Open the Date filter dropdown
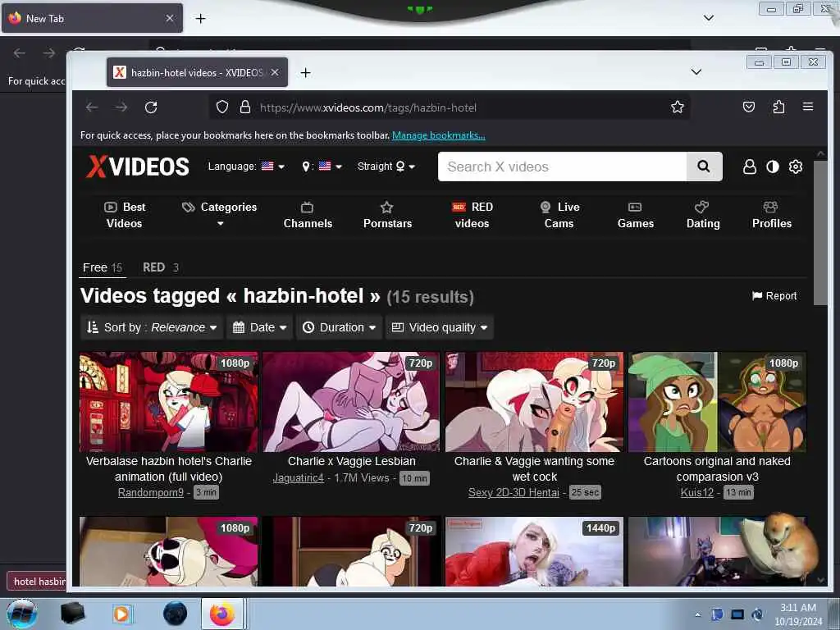840x630 pixels. (x=260, y=327)
